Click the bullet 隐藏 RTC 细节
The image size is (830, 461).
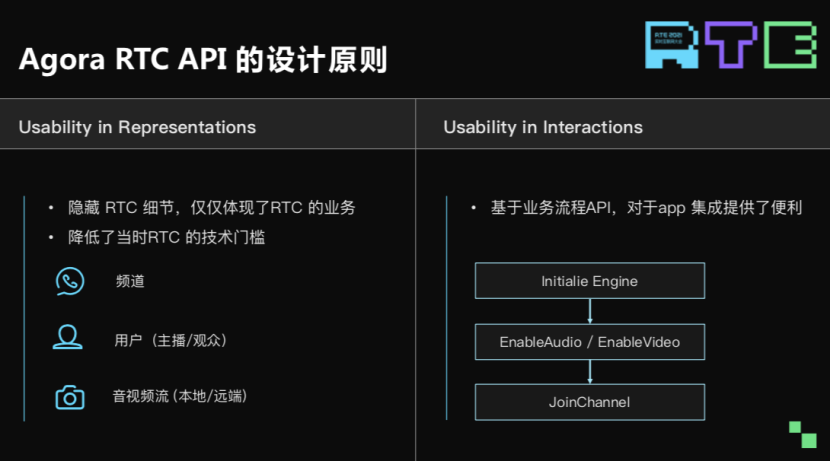[212, 207]
